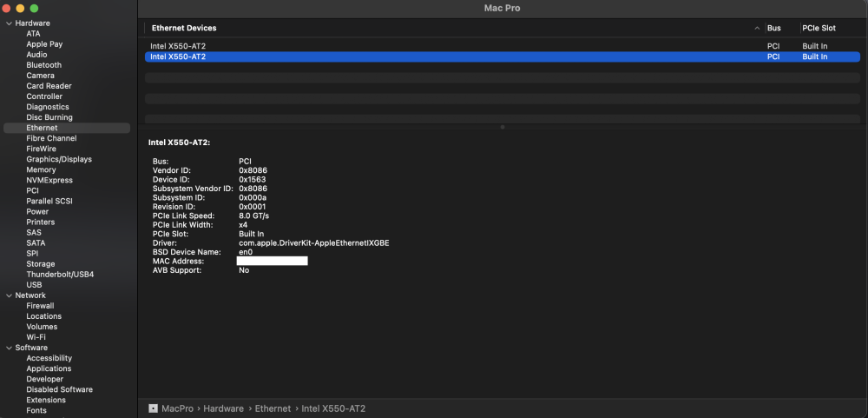868x418 pixels.
Task: Open NVMExpress in the sidebar
Action: tap(49, 180)
